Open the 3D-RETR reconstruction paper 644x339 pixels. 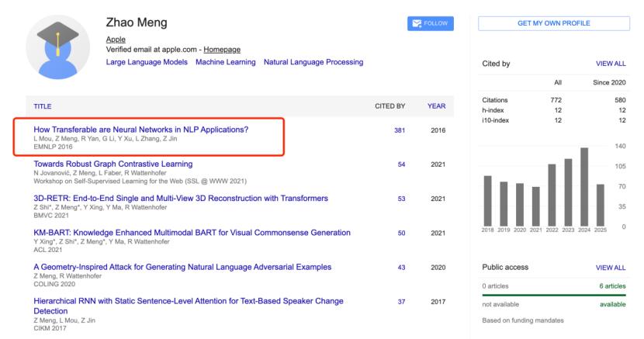[x=181, y=199]
